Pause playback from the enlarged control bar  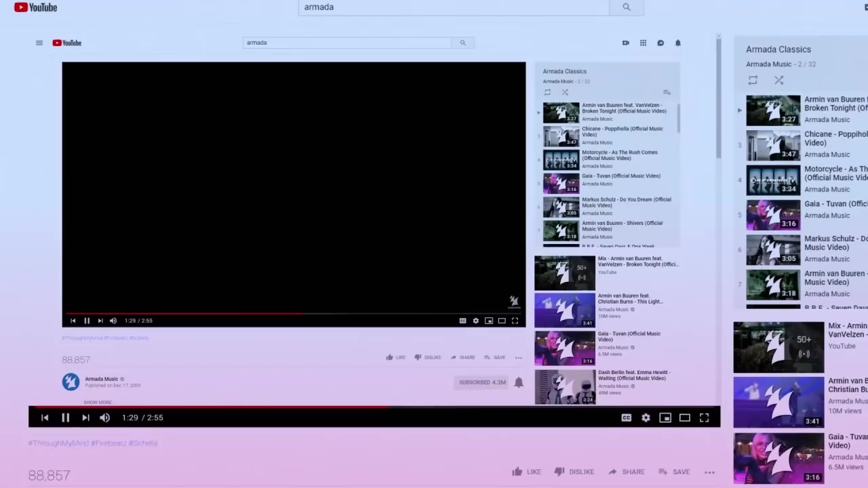pos(65,418)
